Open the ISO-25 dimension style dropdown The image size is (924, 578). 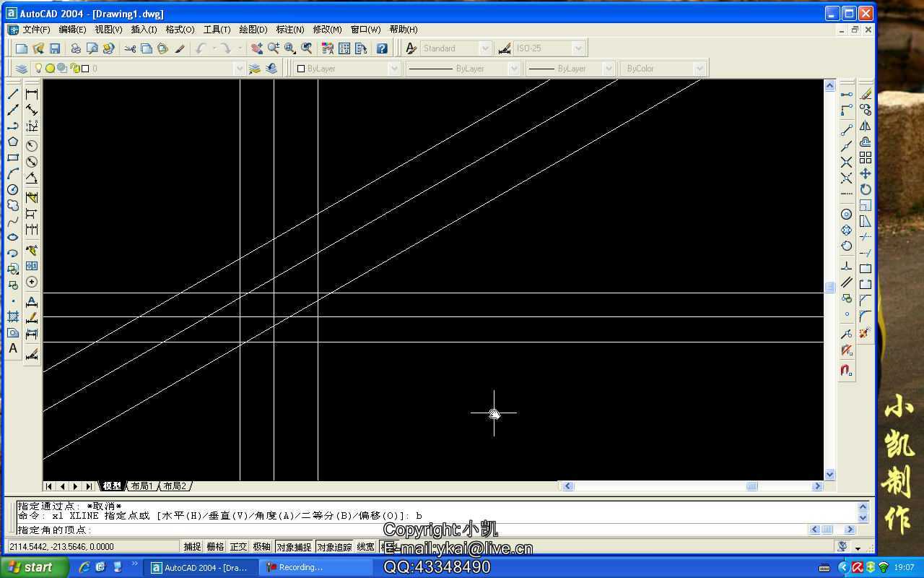tap(577, 48)
